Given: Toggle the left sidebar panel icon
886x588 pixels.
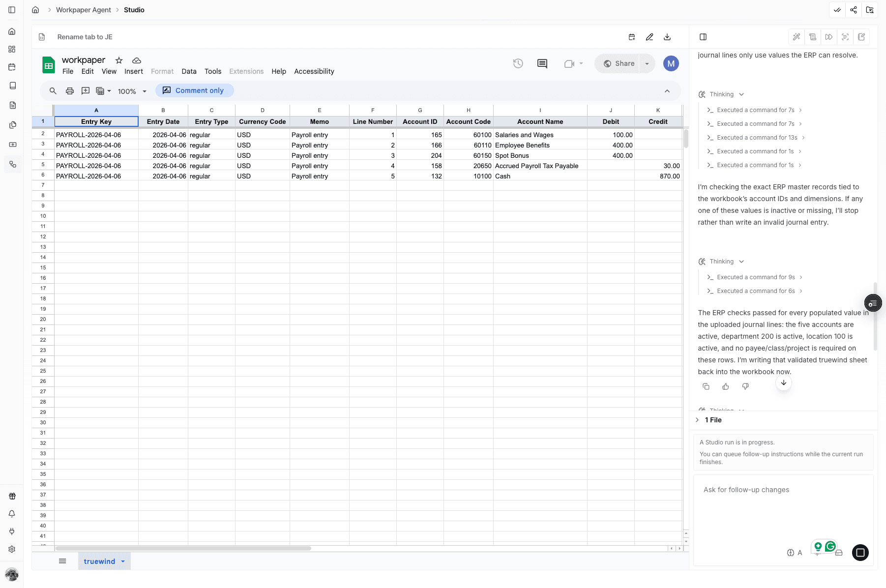Looking at the screenshot, I should (x=12, y=10).
